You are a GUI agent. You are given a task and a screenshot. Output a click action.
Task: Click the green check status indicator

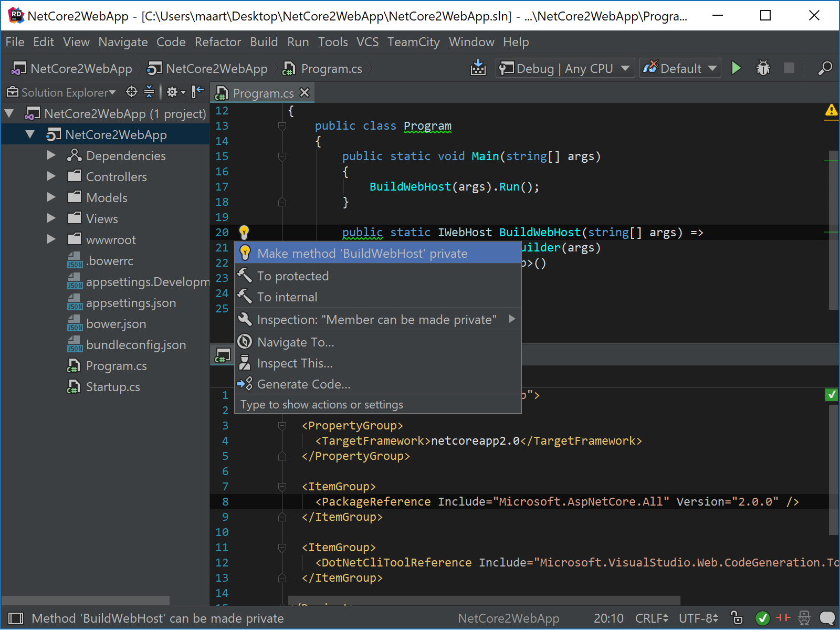coord(762,618)
